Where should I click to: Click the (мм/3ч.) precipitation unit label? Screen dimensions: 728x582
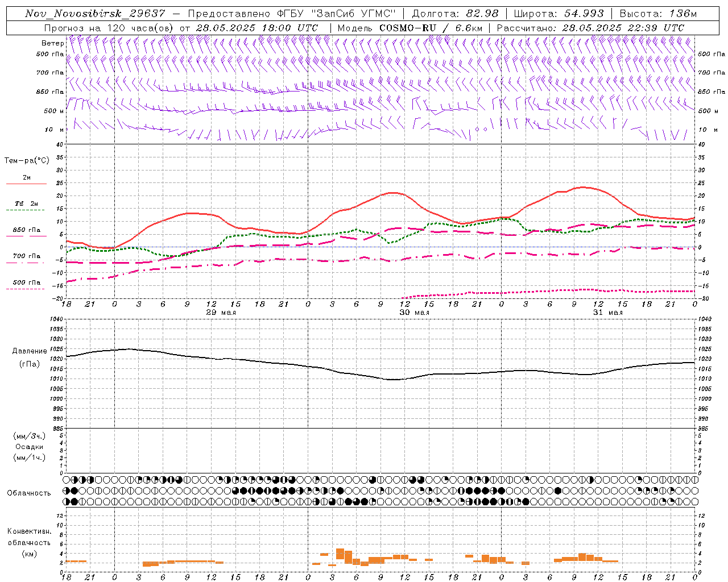click(x=30, y=436)
